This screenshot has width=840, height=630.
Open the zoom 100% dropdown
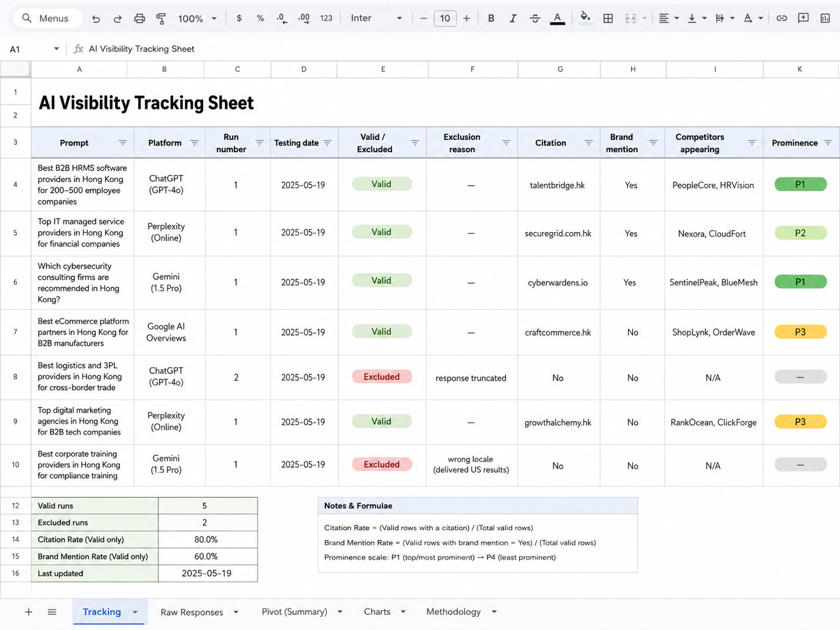coord(197,19)
